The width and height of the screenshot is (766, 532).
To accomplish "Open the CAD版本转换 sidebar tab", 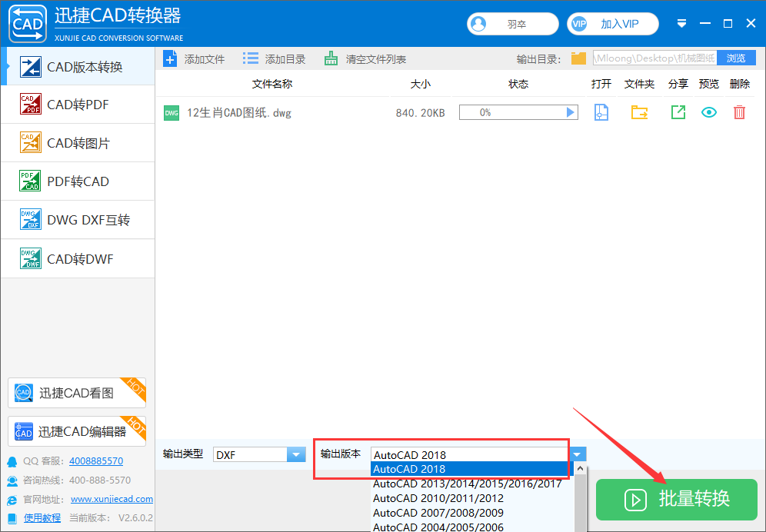I will pos(78,66).
